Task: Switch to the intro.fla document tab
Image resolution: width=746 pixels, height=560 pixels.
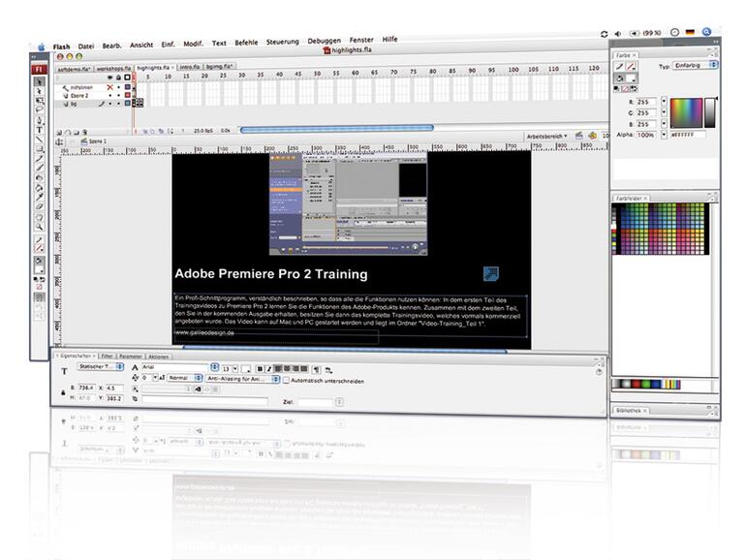Action: [190, 67]
